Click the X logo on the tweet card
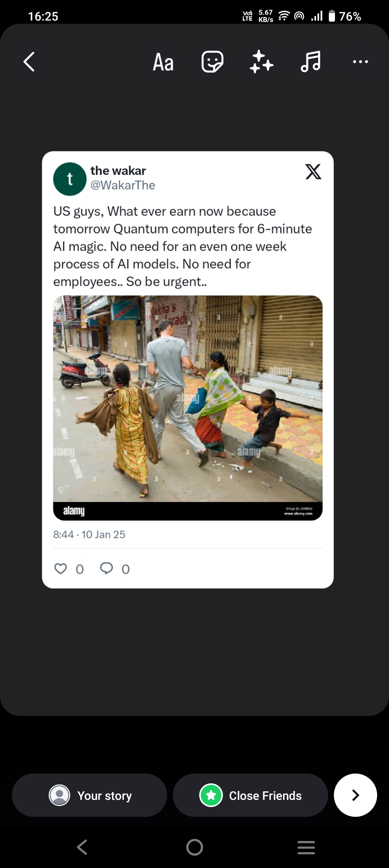Viewport: 389px width, 868px height. point(313,172)
